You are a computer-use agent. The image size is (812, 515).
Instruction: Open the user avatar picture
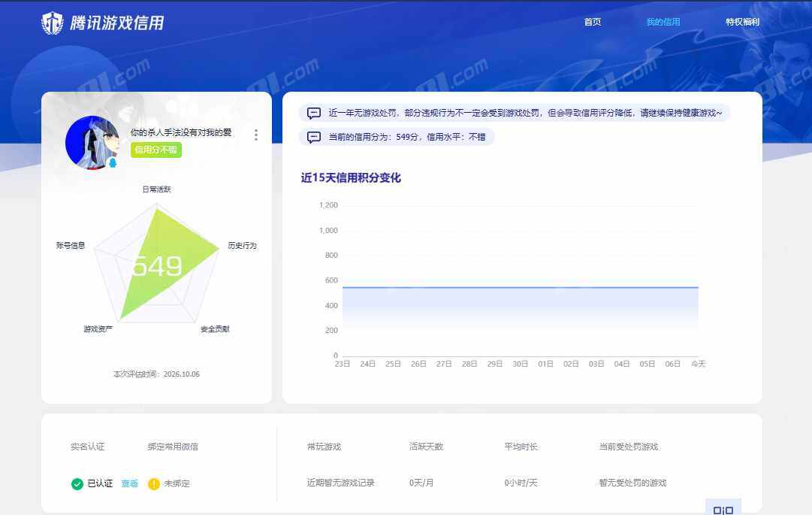[92, 143]
